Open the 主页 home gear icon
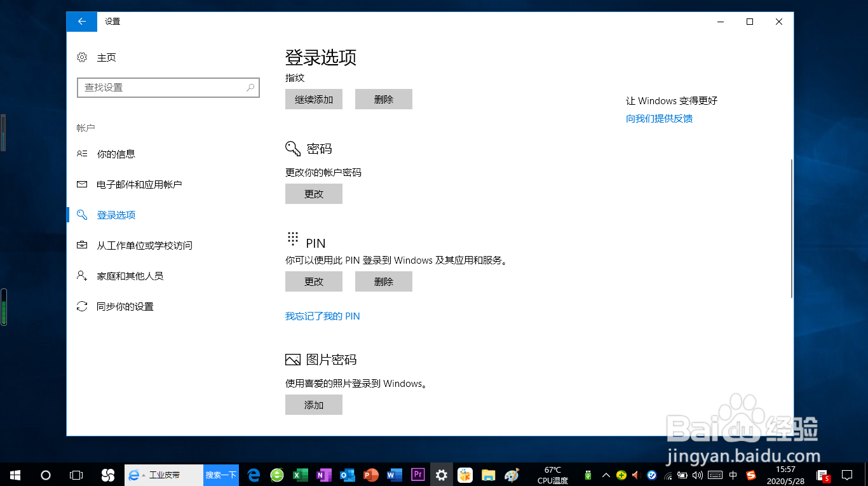This screenshot has width=868, height=486. point(82,57)
